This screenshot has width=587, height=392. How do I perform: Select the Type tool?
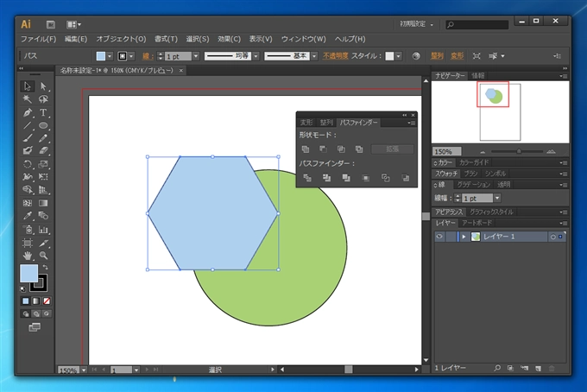point(43,112)
